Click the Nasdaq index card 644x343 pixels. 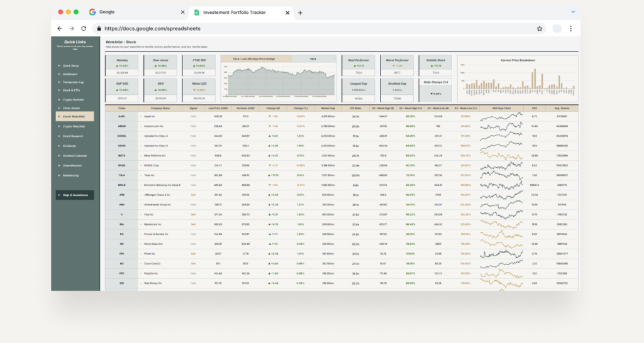click(122, 66)
